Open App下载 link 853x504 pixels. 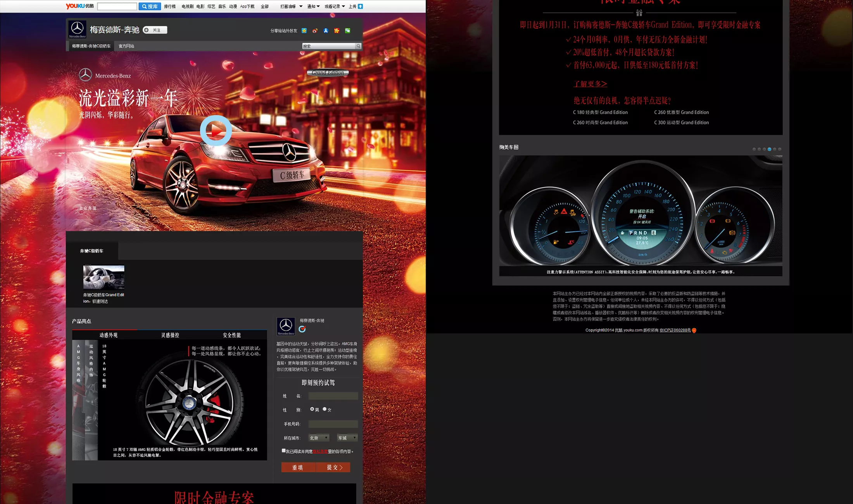coord(247,7)
